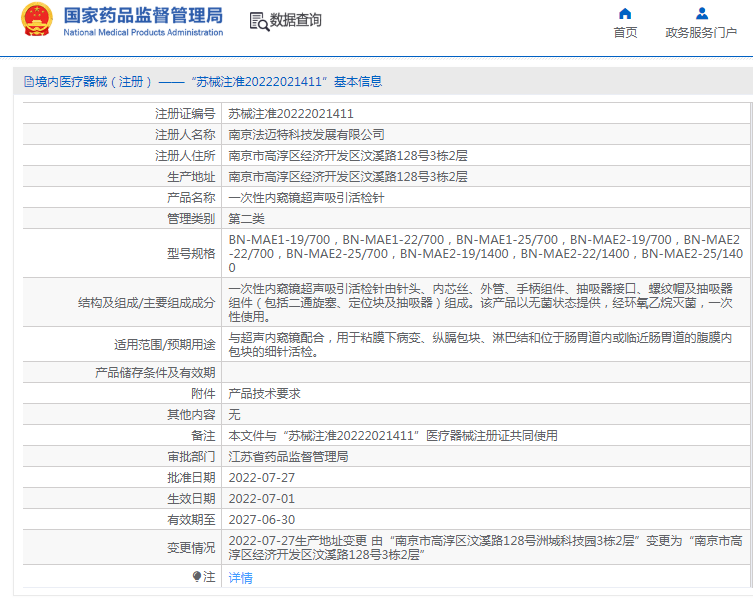Click the 适用范围 intended use text
This screenshot has height=600, width=753.
pyautogui.click(x=480, y=344)
